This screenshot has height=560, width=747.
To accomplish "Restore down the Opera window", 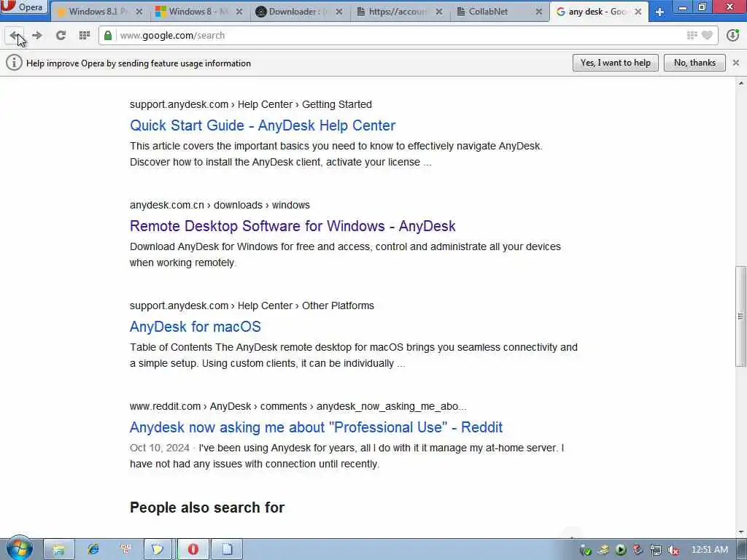I will pyautogui.click(x=703, y=7).
